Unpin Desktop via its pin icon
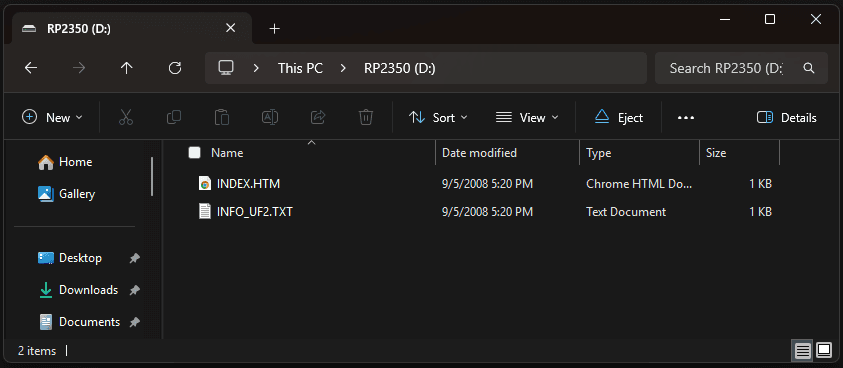843x368 pixels. pos(134,258)
